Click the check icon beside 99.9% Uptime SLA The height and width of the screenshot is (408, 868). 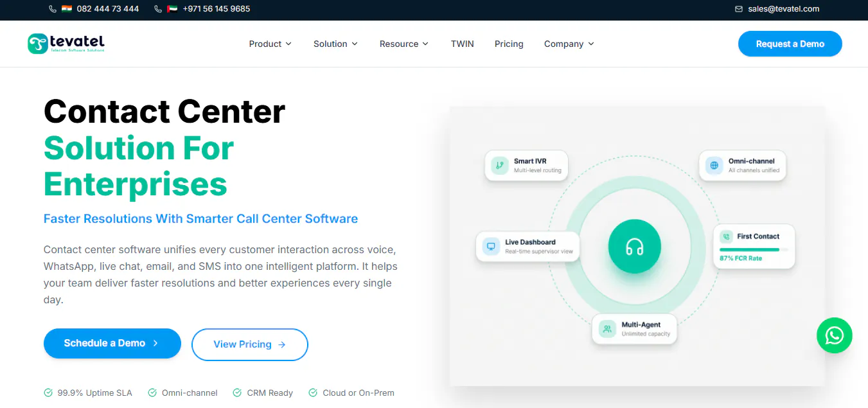[48, 393]
